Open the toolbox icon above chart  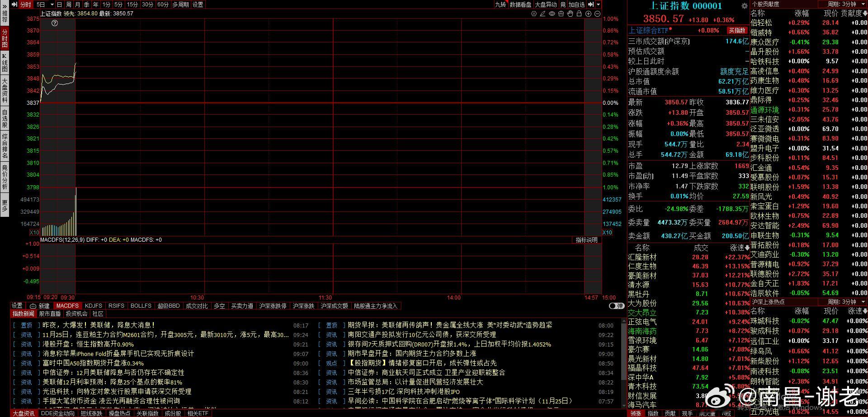coord(561,14)
